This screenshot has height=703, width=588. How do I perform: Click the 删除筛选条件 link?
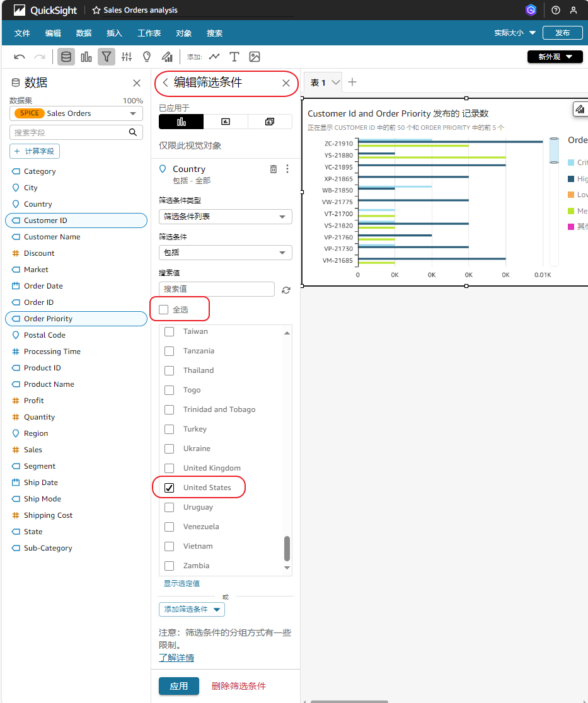click(x=238, y=686)
